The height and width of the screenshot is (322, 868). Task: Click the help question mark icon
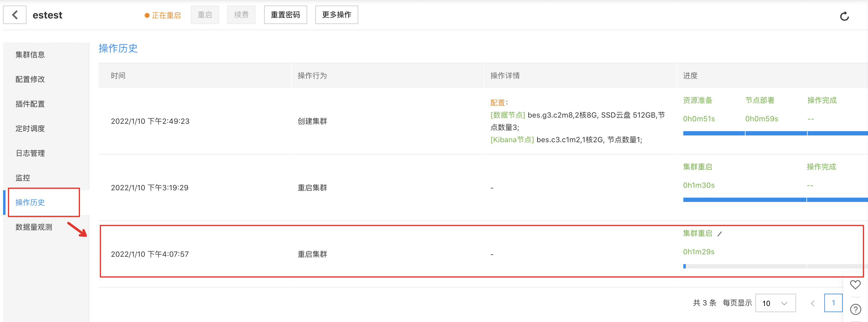[x=855, y=309]
